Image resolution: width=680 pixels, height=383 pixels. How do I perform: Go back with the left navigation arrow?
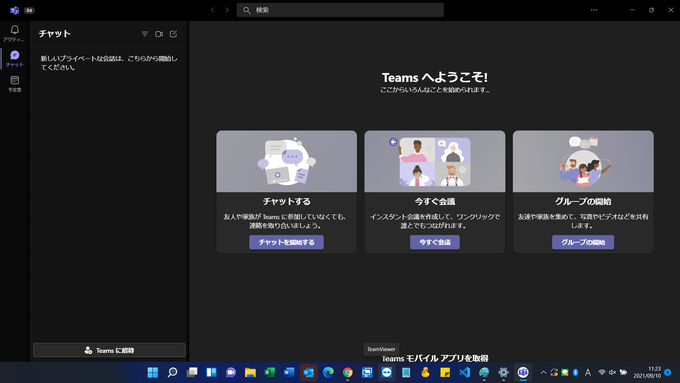point(212,10)
